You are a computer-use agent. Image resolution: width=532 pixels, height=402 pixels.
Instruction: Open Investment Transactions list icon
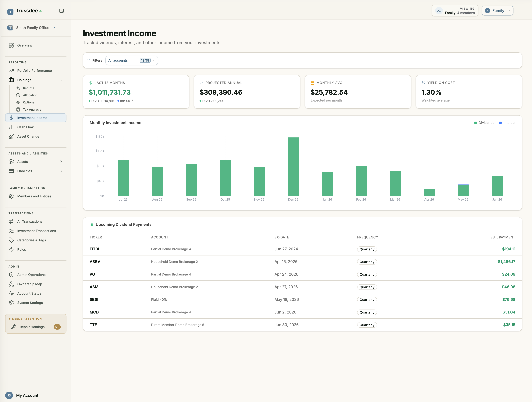(x=11, y=231)
